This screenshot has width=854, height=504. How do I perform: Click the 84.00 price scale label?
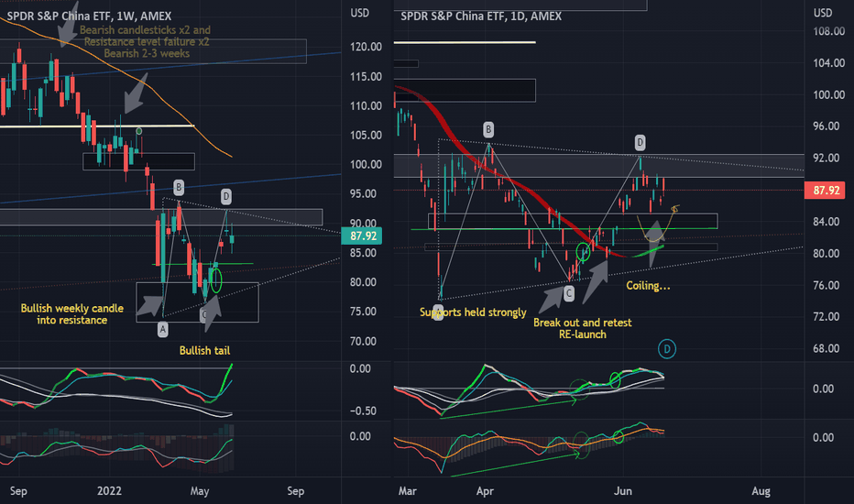[x=827, y=222]
